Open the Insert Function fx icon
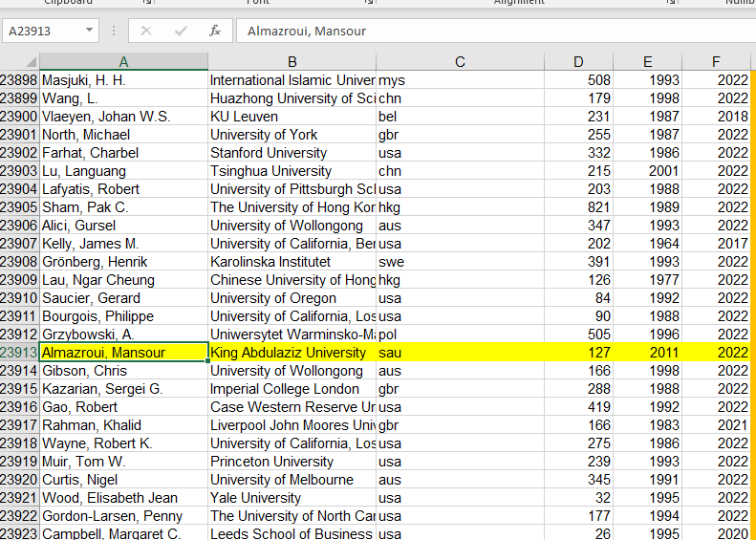This screenshot has height=540, width=756. tap(215, 31)
